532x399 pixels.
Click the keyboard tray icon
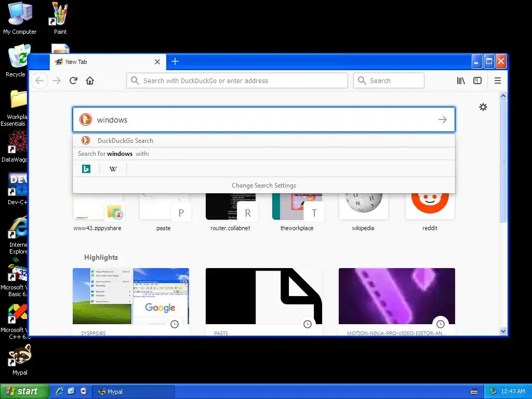point(474,392)
